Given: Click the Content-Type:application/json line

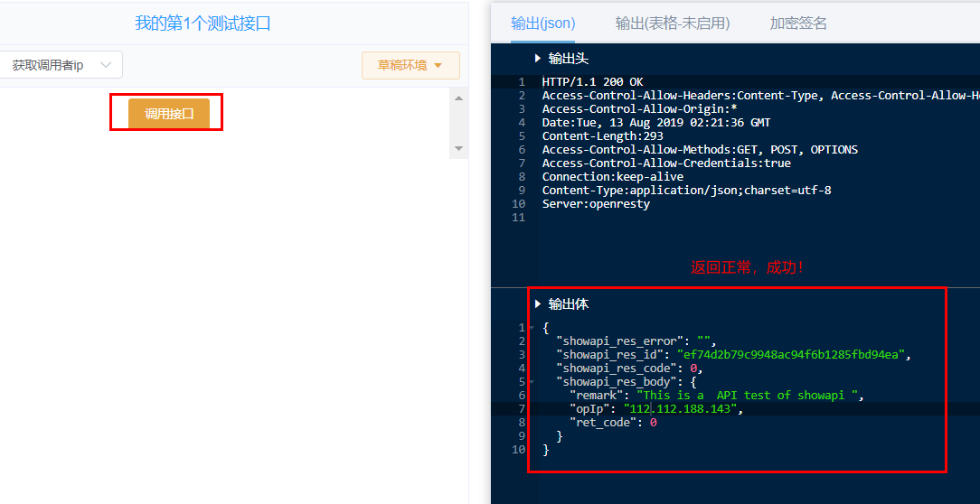Looking at the screenshot, I should coord(686,191).
